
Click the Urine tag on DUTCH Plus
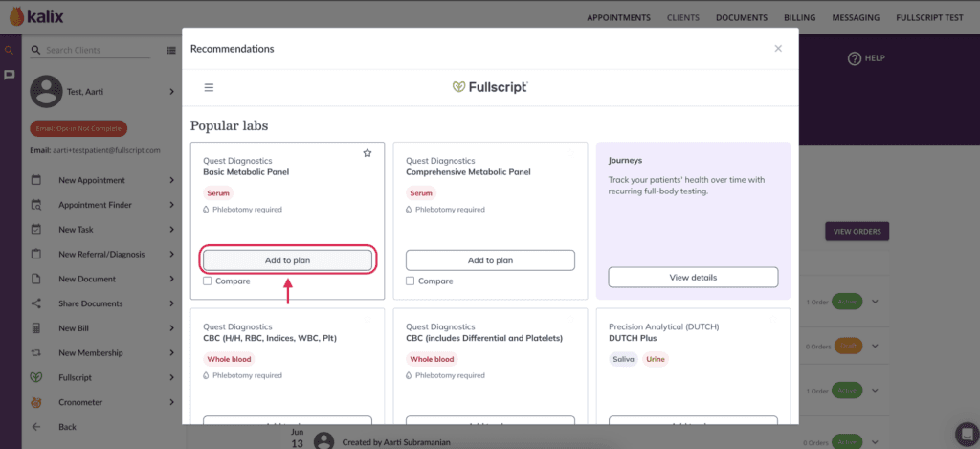[x=656, y=360]
